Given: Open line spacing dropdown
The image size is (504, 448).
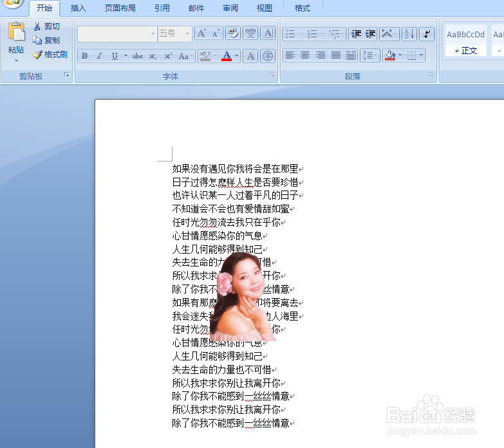Looking at the screenshot, I should click(x=369, y=55).
